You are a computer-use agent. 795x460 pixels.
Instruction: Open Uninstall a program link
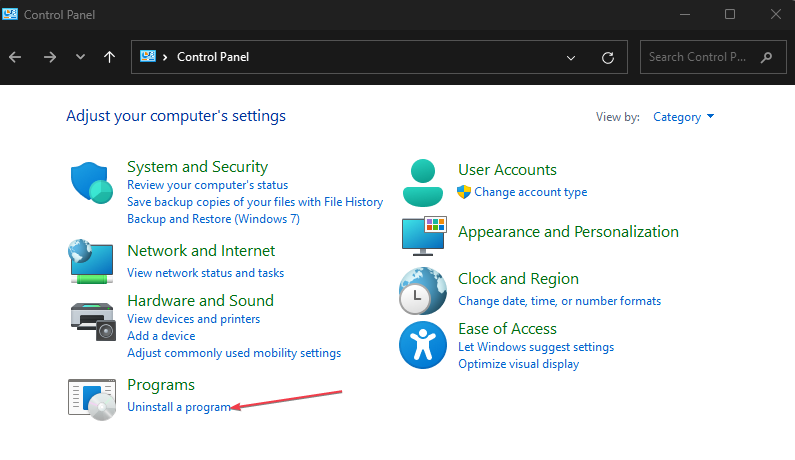[179, 407]
